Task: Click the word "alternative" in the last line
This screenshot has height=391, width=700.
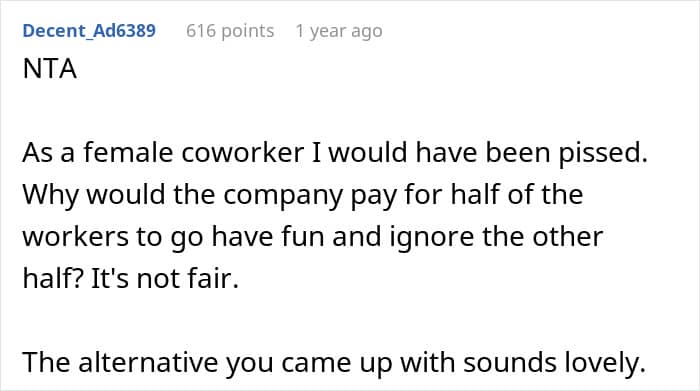Action: [x=149, y=362]
